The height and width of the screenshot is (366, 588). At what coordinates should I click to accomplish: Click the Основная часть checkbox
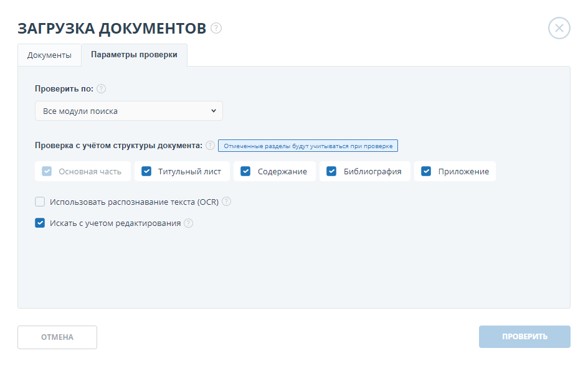point(47,172)
